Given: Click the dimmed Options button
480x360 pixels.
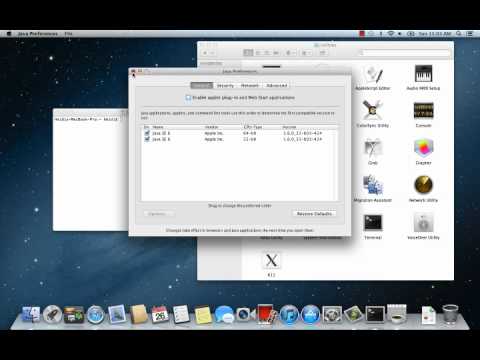Looking at the screenshot, I should [x=158, y=214].
